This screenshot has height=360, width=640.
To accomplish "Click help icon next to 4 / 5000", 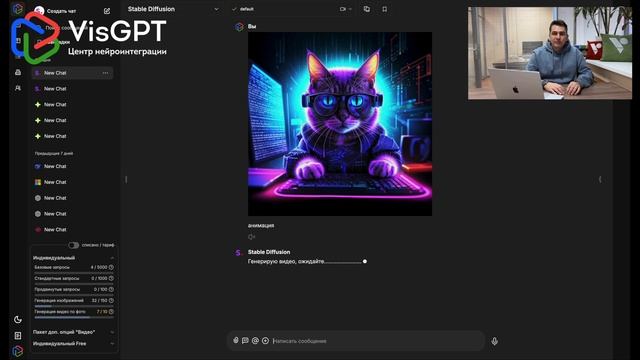I will pyautogui.click(x=111, y=267).
